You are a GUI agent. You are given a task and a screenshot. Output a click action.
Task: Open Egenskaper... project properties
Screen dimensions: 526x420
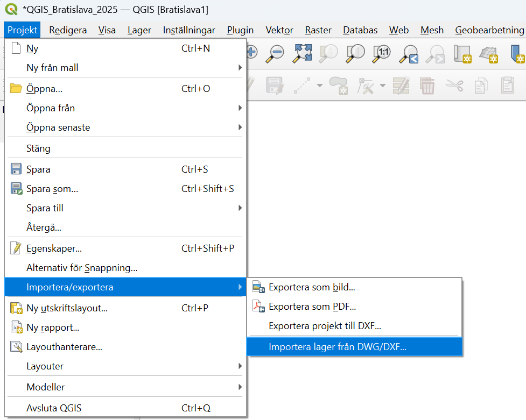125,248
